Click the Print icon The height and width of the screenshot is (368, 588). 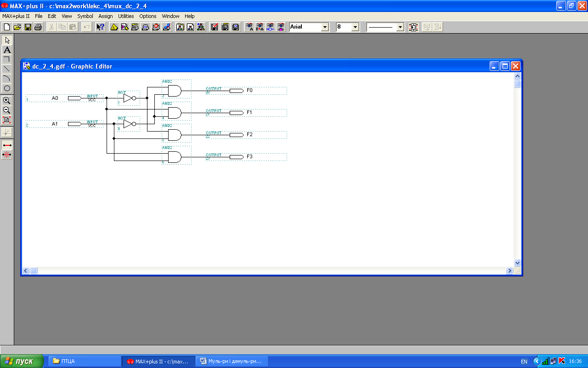pyautogui.click(x=38, y=27)
